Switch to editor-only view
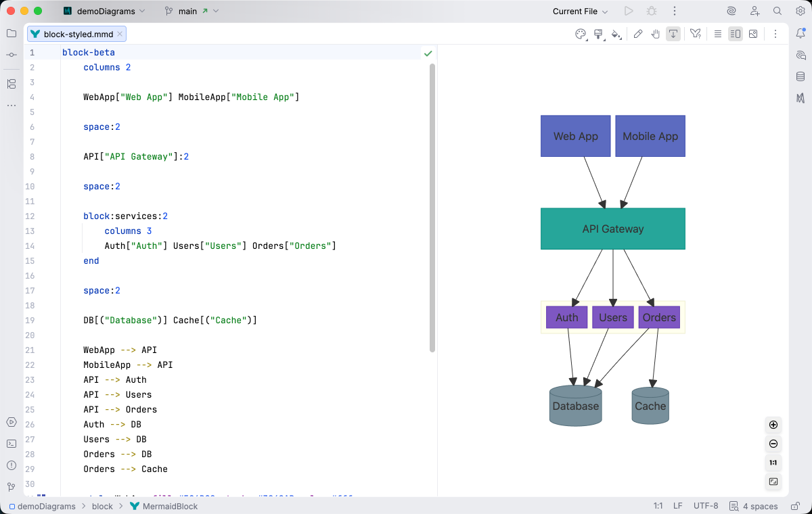 pyautogui.click(x=718, y=34)
